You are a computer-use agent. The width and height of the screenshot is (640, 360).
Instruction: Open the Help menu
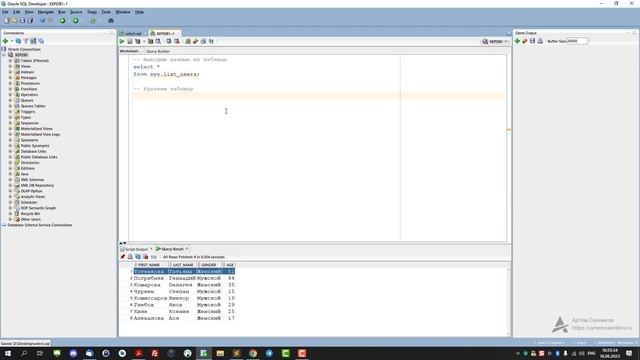coord(139,12)
